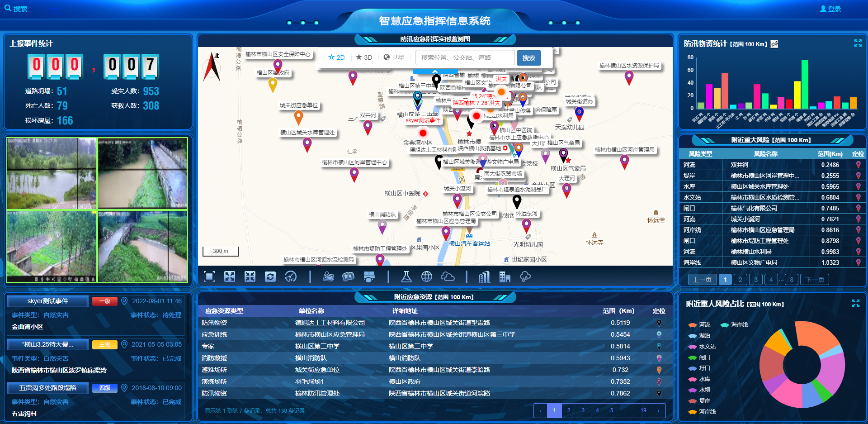Click the line chart icon beside 防汛物资统计
The image size is (868, 424).
coord(774,44)
